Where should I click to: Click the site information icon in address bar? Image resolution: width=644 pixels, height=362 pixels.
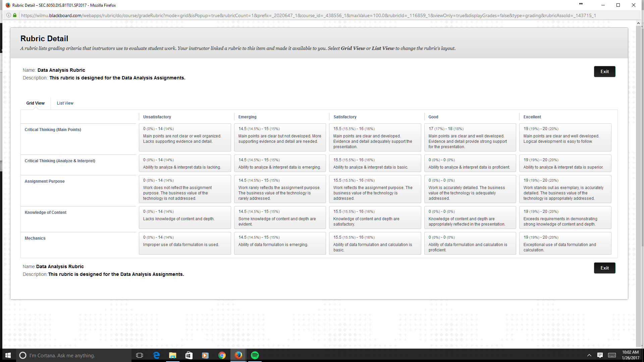pyautogui.click(x=9, y=15)
